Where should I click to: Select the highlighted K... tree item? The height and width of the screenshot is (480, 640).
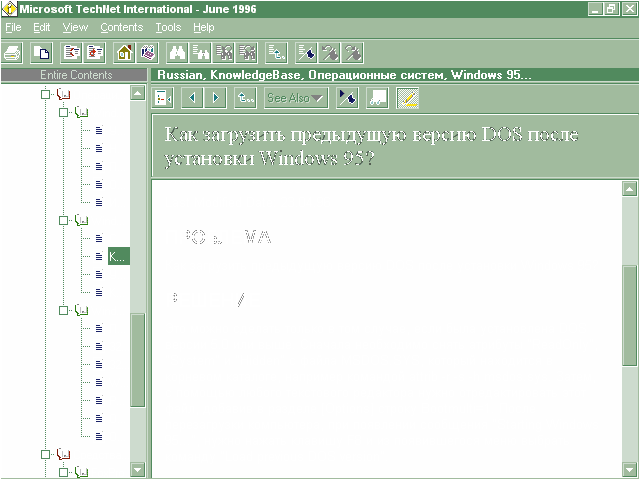point(119,256)
